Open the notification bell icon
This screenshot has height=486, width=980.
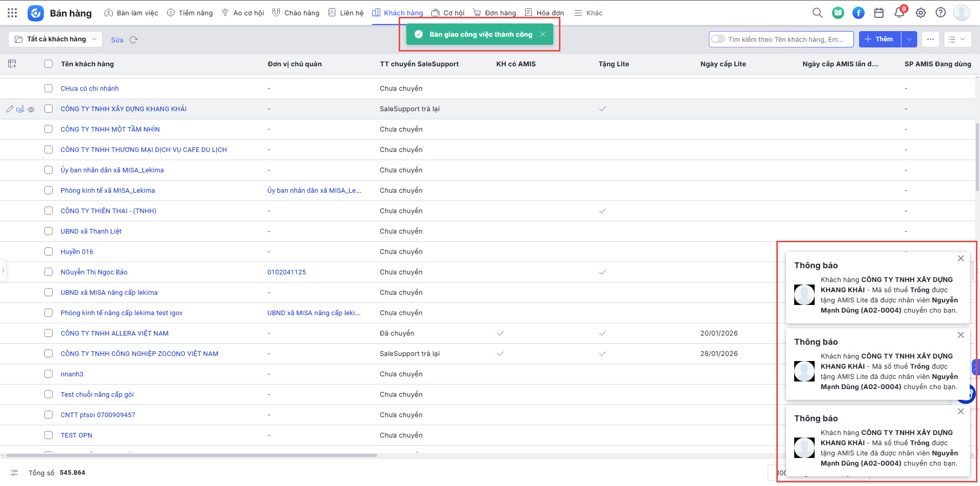pos(899,13)
